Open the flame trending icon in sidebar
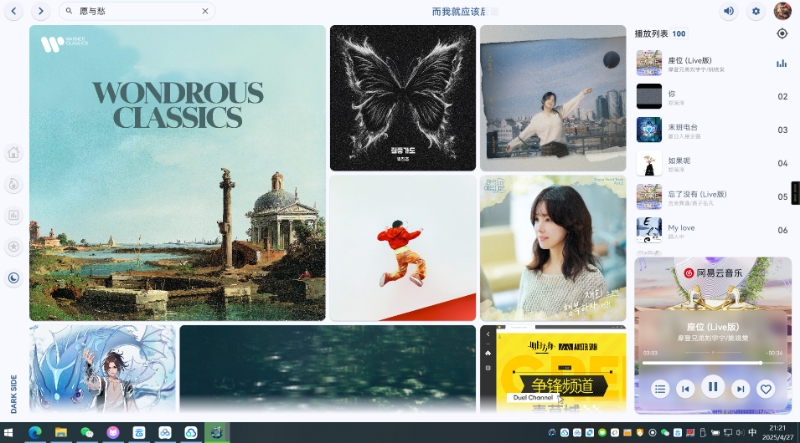The height and width of the screenshot is (443, 800). 14,184
